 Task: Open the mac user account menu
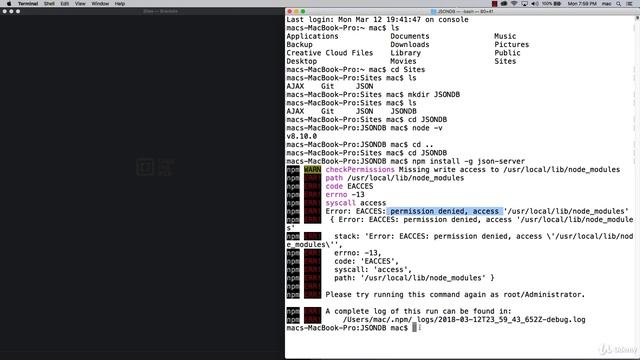[607, 4]
